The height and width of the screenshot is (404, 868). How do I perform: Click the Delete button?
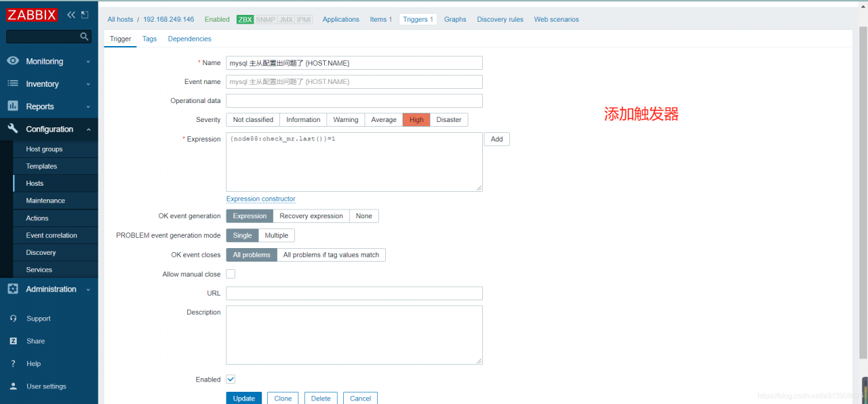(321, 398)
